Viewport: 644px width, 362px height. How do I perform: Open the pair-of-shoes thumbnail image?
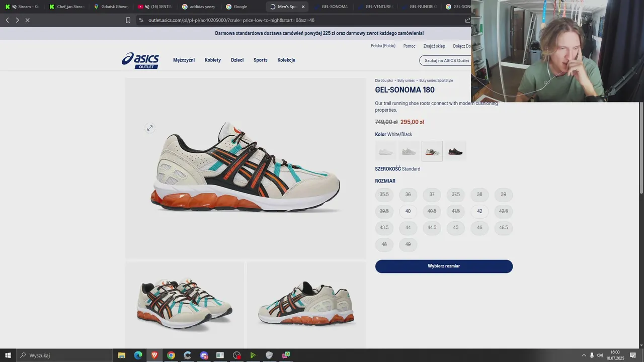[185, 305]
